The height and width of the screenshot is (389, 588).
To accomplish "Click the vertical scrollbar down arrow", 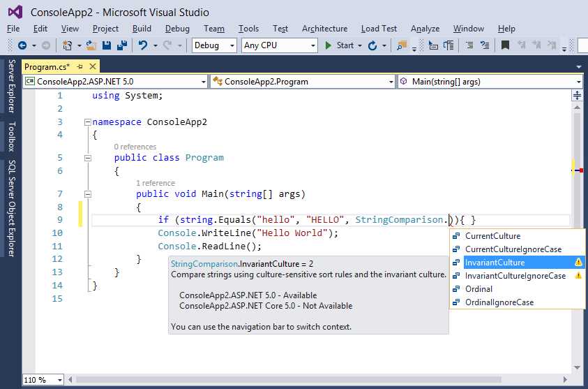I will 577,367.
